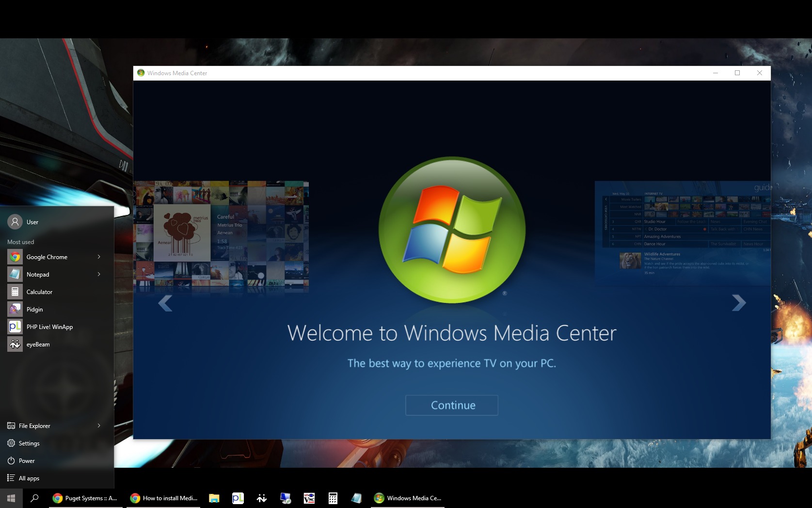Click the Continue button in Media Center
Image resolution: width=812 pixels, height=508 pixels.
click(451, 405)
